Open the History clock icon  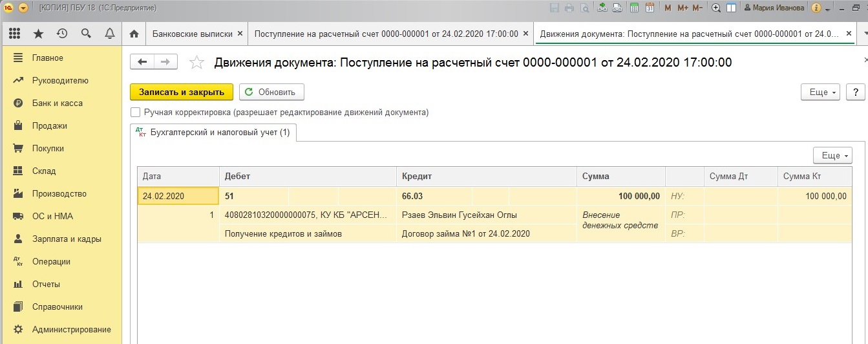62,34
